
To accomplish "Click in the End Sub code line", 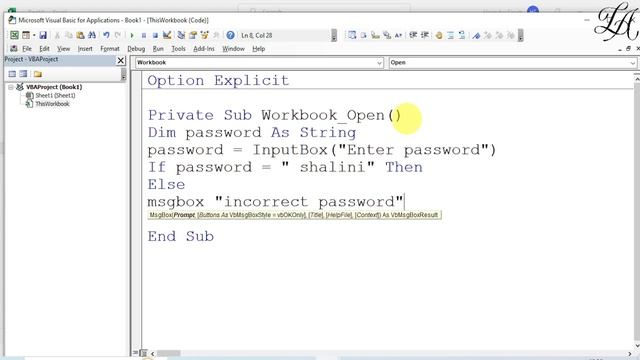I will click(x=180, y=236).
